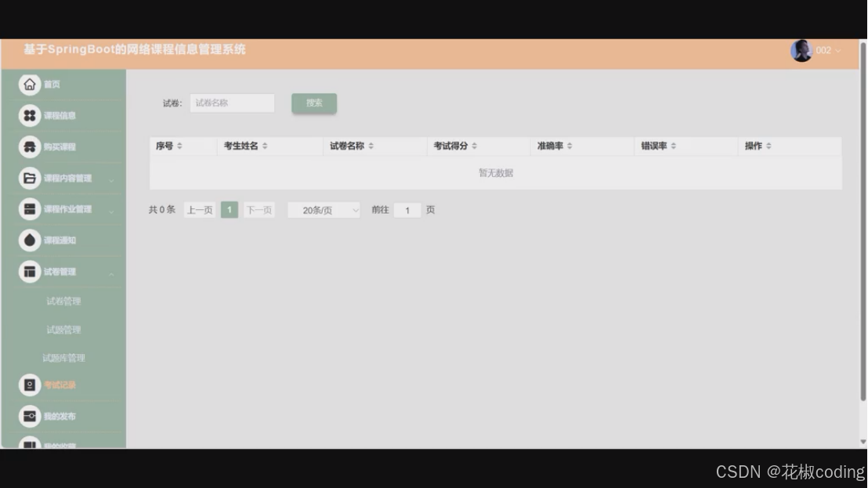This screenshot has width=868, height=488.
Task: Toggle sorting on the 考试得分 column
Action: 476,146
